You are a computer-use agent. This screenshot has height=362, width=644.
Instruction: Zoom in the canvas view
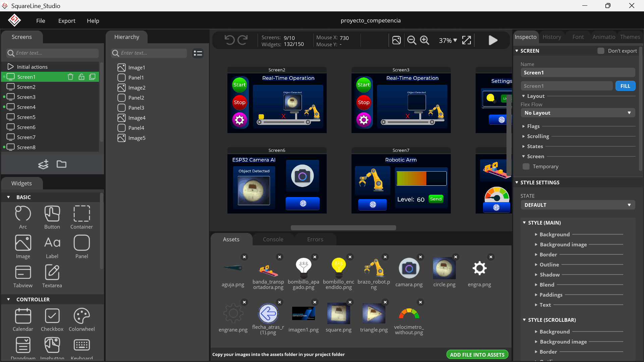pyautogui.click(x=425, y=40)
